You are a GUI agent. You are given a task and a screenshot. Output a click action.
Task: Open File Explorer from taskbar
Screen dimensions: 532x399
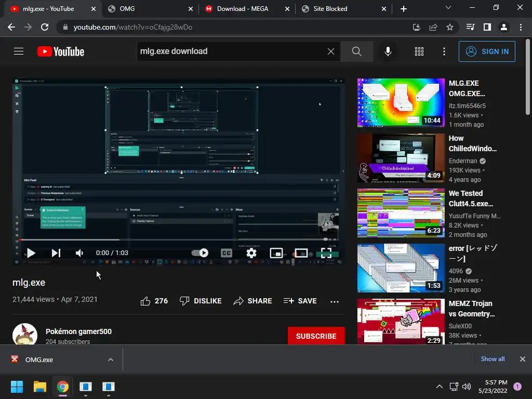tap(39, 387)
